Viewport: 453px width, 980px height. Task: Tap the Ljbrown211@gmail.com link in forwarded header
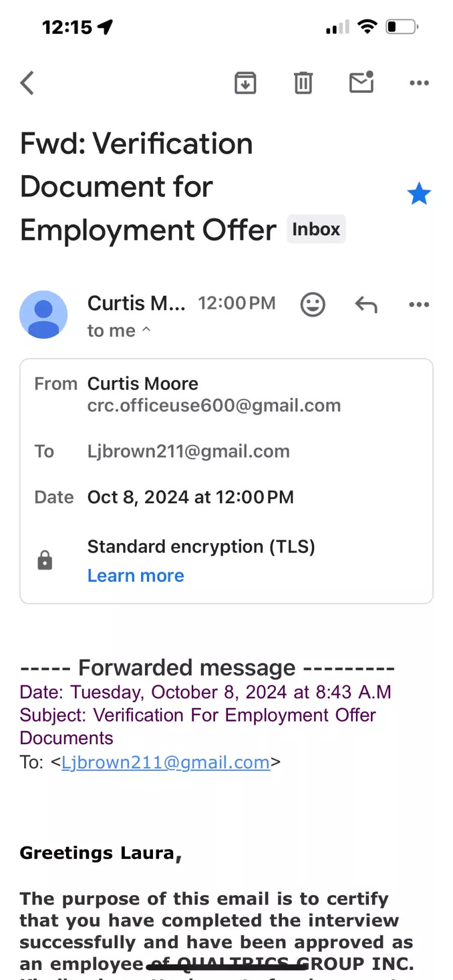coord(166,762)
